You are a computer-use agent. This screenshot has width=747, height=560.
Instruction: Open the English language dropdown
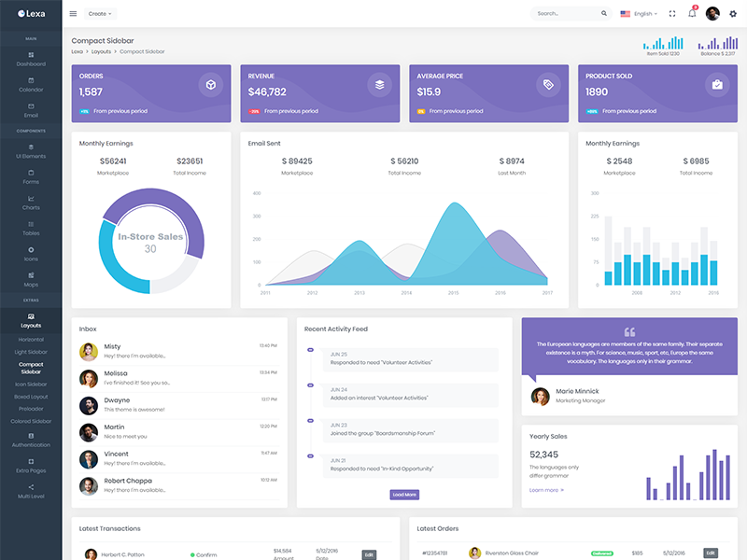coord(640,14)
